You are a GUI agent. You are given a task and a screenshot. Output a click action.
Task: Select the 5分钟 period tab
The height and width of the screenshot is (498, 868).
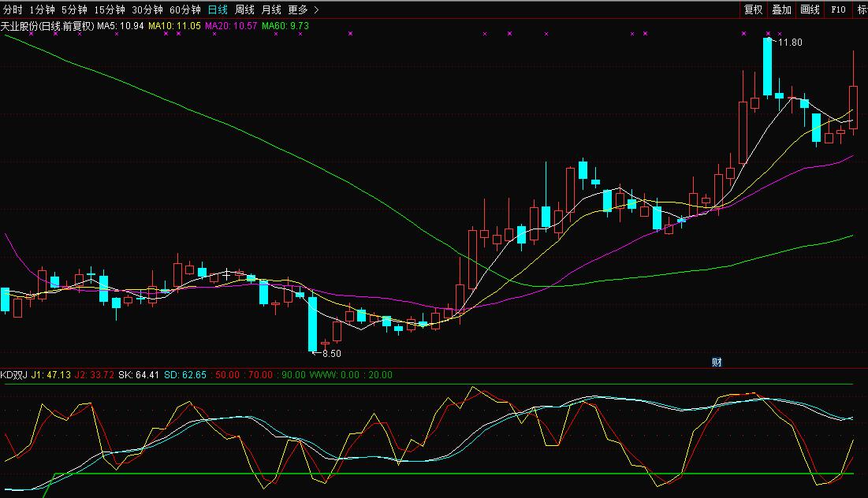tap(74, 9)
